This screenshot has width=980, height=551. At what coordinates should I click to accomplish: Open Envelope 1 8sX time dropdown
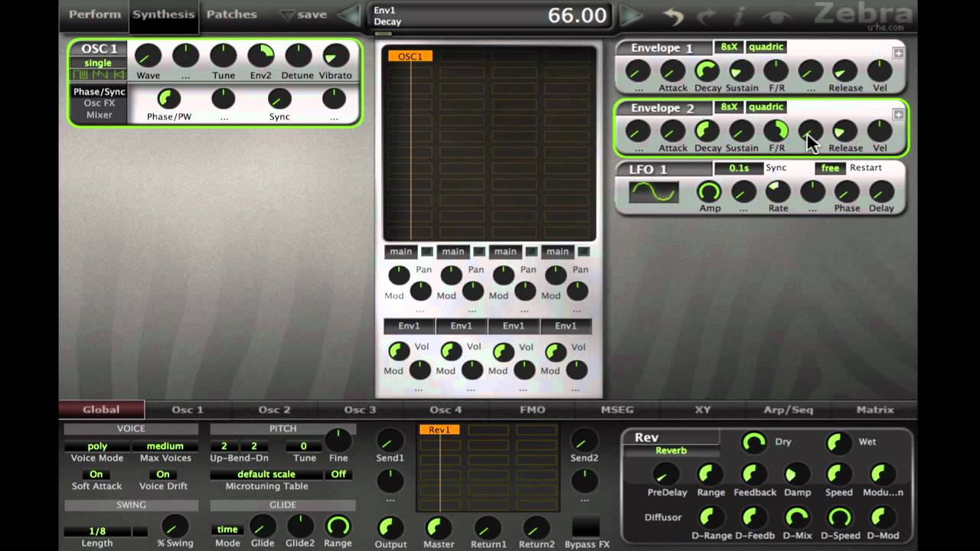click(729, 47)
